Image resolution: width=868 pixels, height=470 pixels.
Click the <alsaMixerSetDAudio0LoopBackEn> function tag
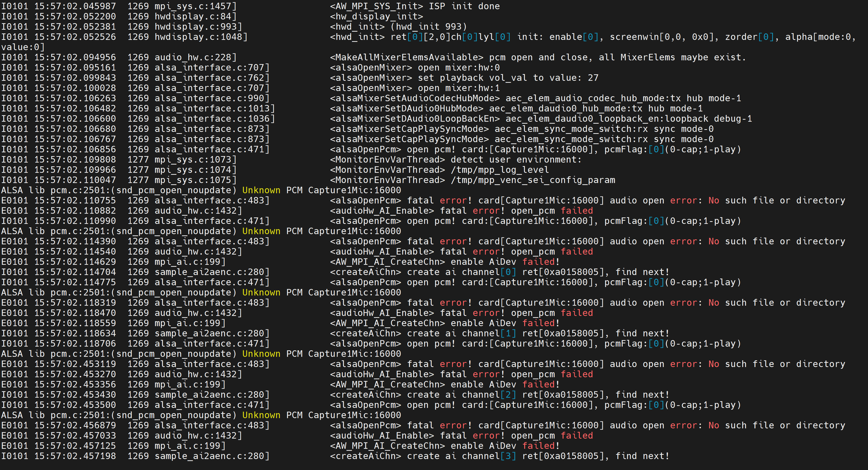click(x=415, y=119)
